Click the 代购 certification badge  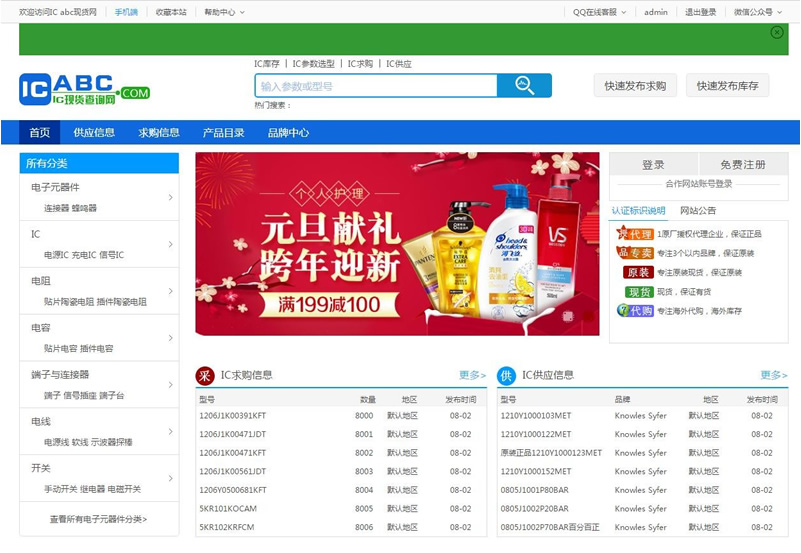pyautogui.click(x=635, y=310)
